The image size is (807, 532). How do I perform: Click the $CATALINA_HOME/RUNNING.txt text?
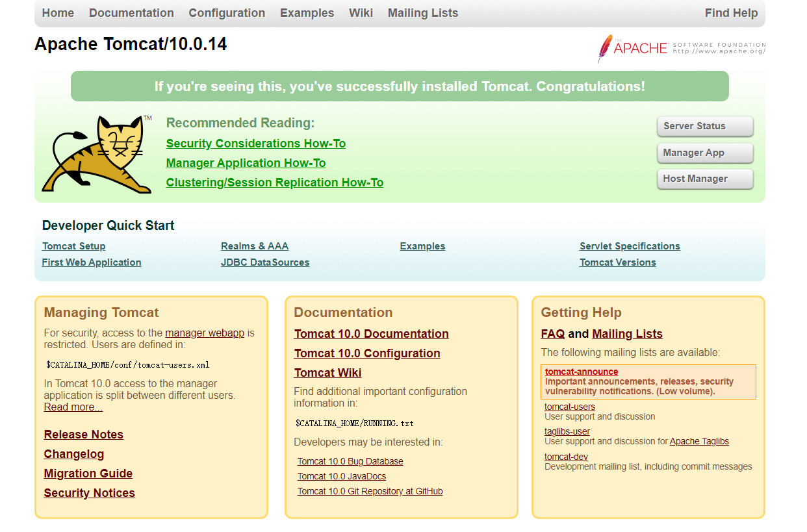pyautogui.click(x=355, y=424)
